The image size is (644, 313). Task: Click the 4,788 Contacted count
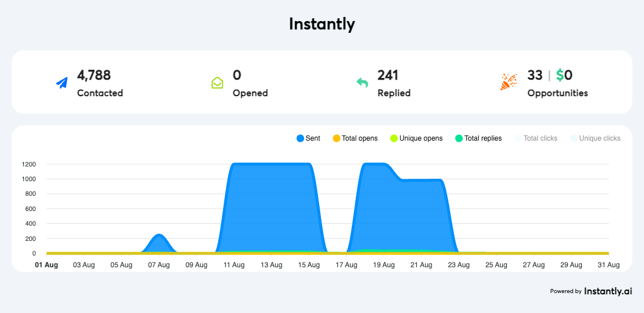click(x=94, y=75)
